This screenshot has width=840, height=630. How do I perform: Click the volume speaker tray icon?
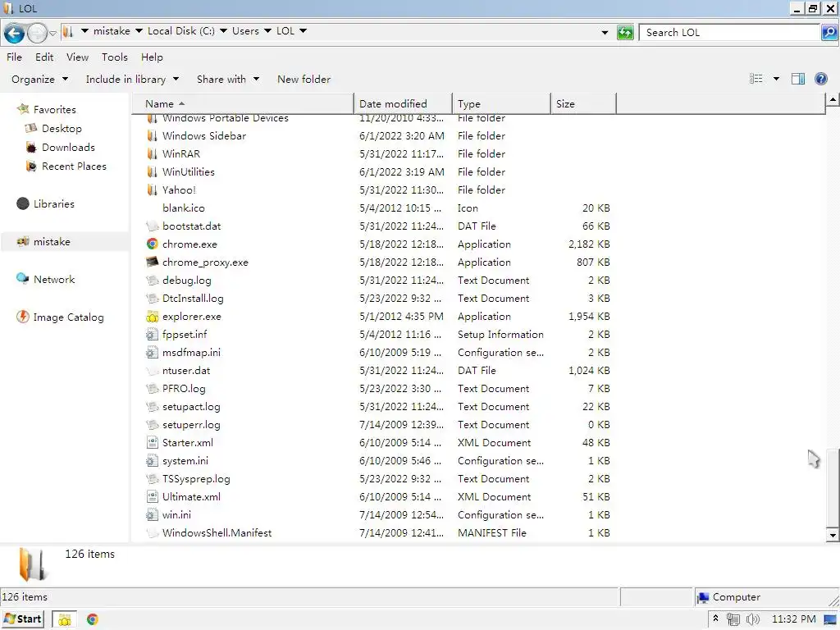point(753,619)
